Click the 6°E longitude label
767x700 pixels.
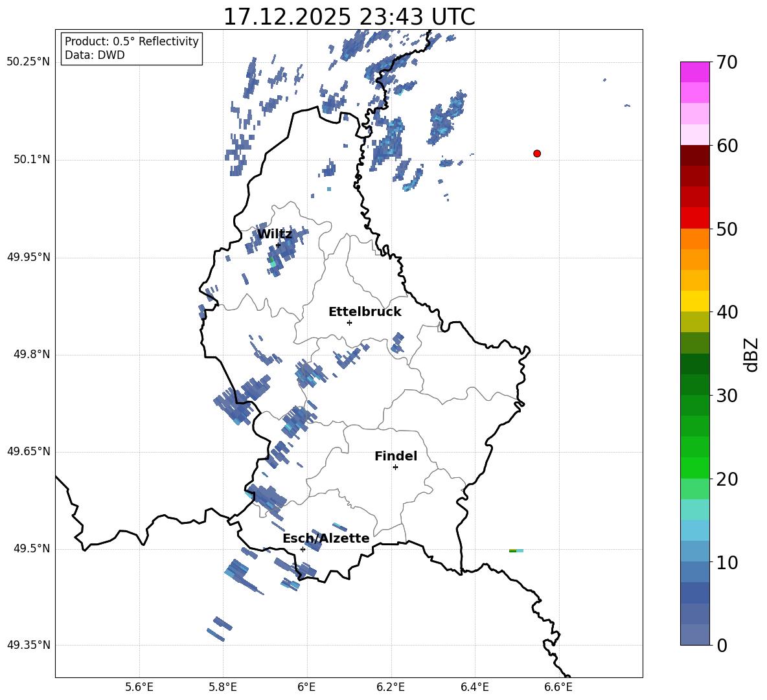(306, 687)
